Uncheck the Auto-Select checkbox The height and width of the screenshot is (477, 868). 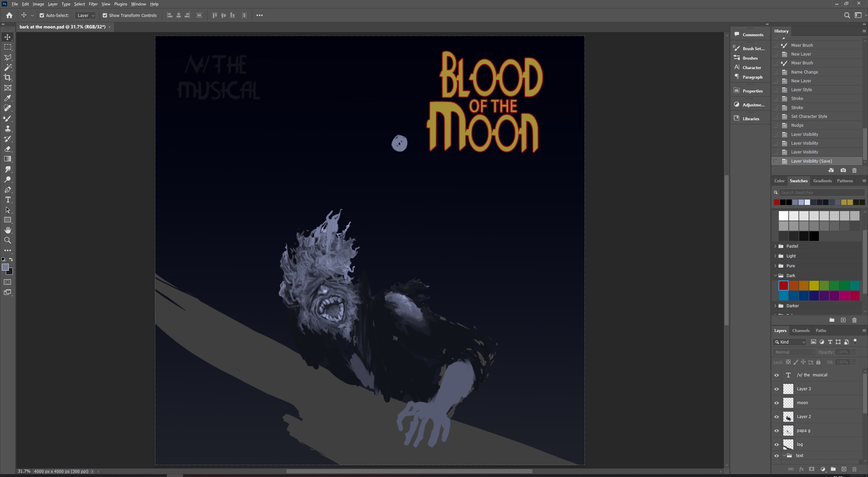click(x=42, y=15)
